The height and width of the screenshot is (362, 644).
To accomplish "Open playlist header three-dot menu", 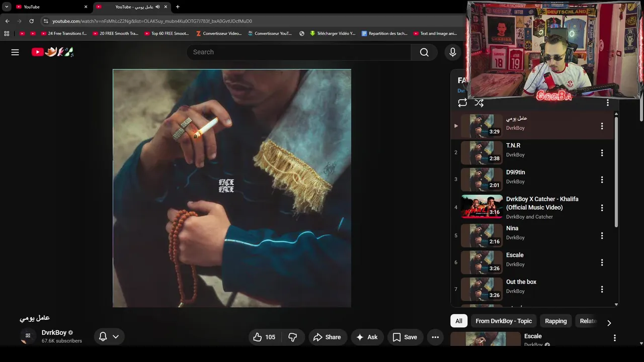I will (607, 103).
